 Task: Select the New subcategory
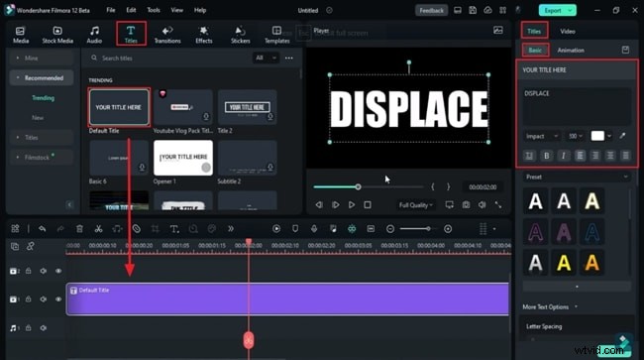[x=38, y=118]
